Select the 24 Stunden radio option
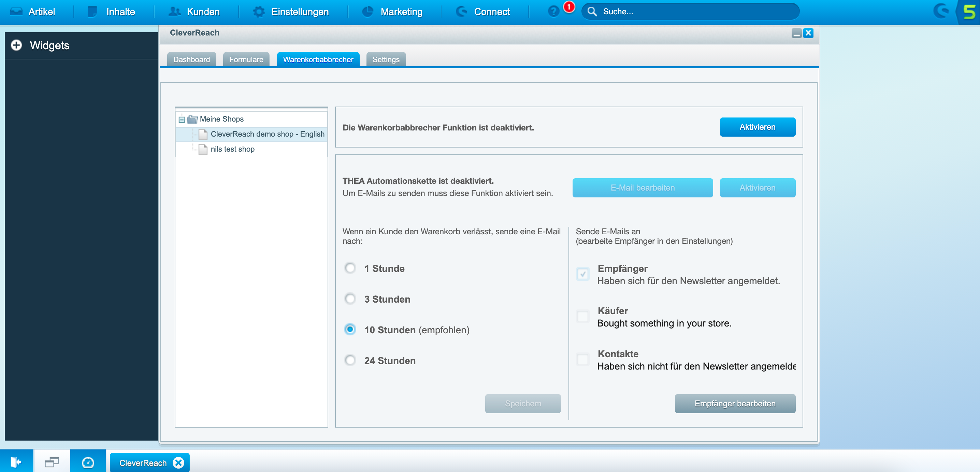This screenshot has height=472, width=980. pos(350,360)
